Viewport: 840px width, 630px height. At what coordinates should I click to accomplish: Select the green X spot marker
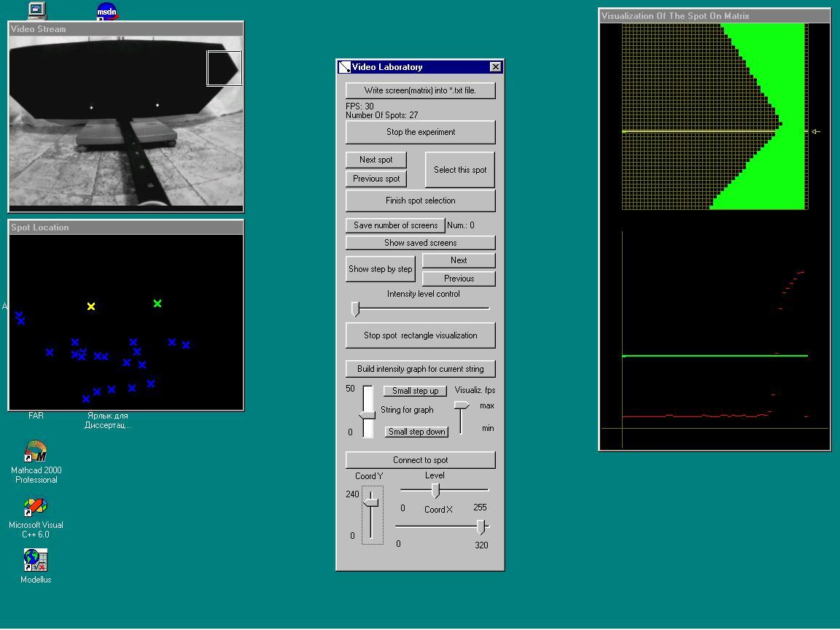pyautogui.click(x=157, y=303)
